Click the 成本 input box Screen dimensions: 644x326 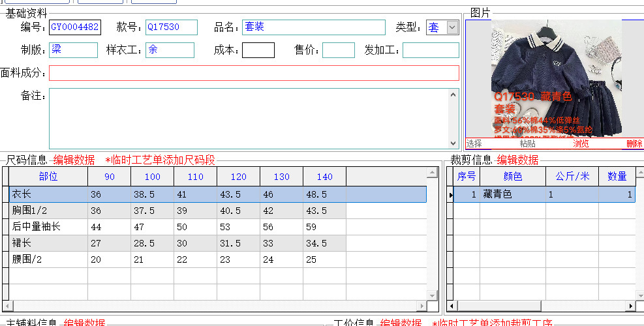(258, 50)
